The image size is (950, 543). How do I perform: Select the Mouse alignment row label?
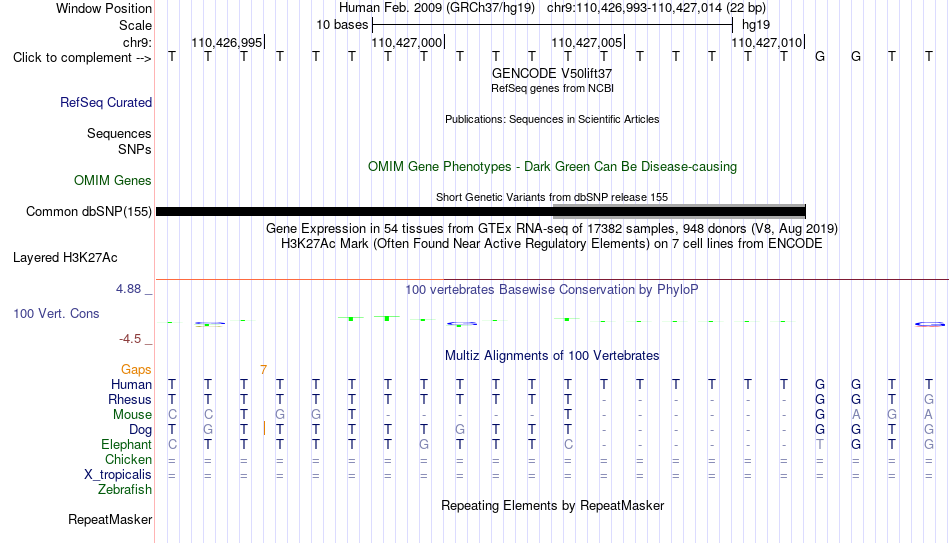(133, 415)
